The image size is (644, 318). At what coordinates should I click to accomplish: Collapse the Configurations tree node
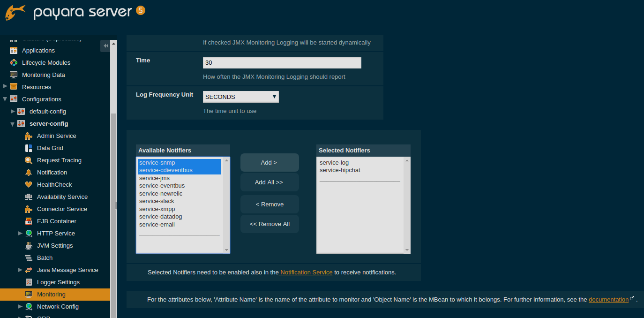point(5,99)
